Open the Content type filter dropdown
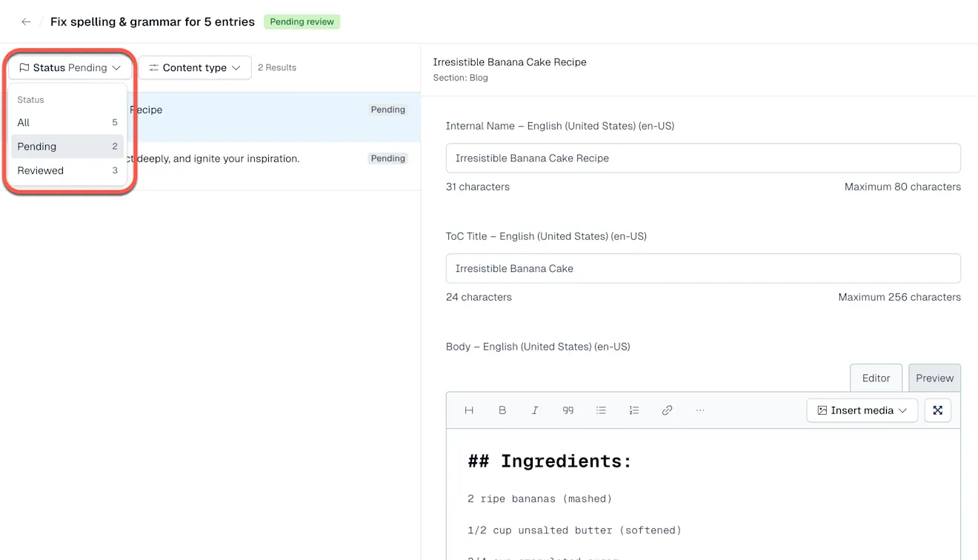The height and width of the screenshot is (560, 978). pyautogui.click(x=195, y=67)
